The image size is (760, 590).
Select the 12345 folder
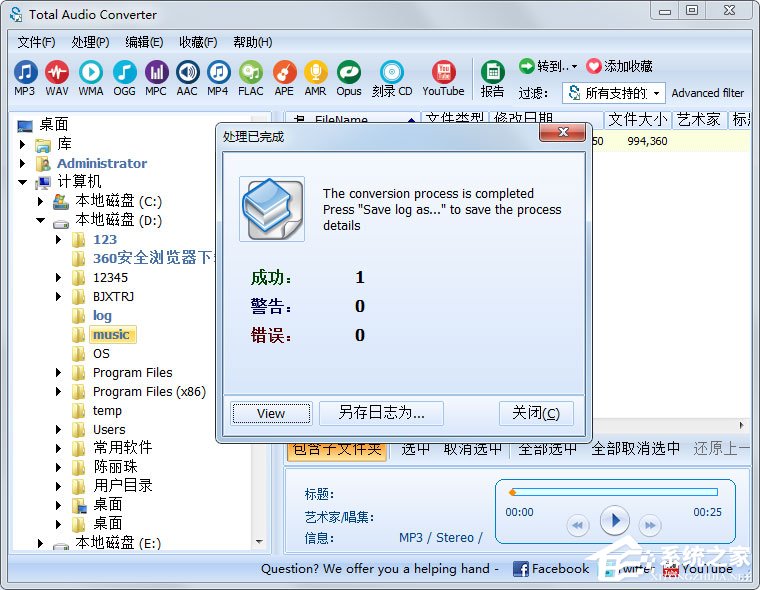[x=111, y=278]
